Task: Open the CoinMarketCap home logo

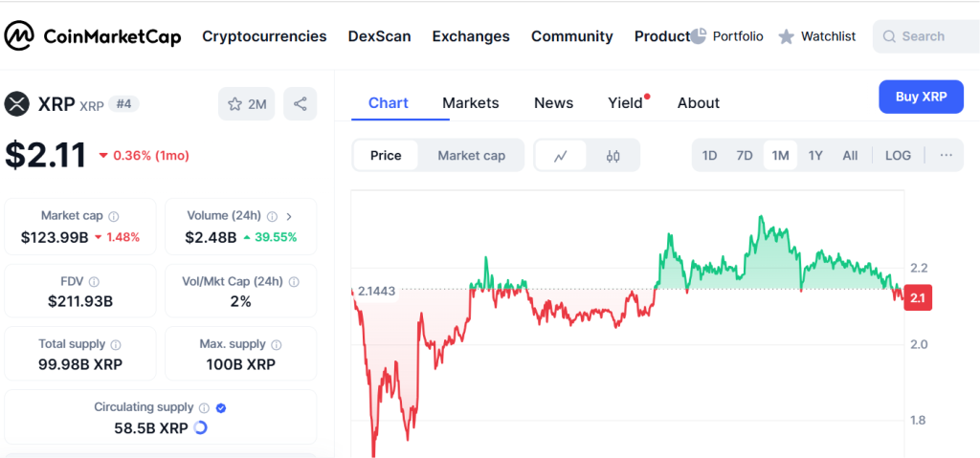Action: [x=93, y=36]
